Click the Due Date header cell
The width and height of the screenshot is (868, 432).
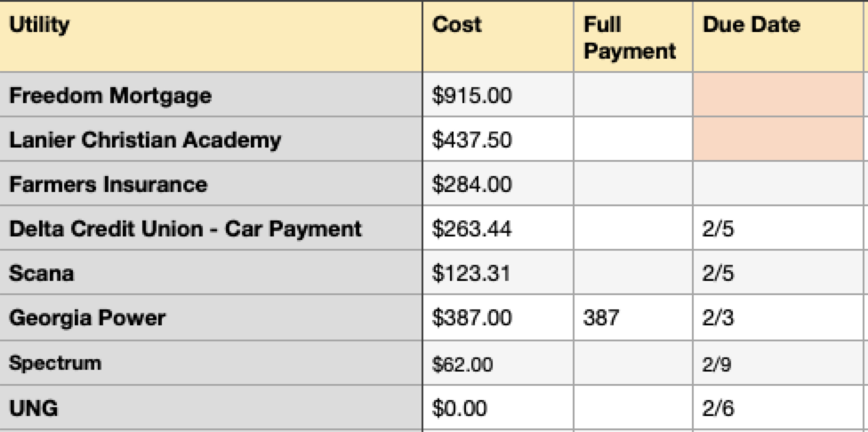(778, 37)
